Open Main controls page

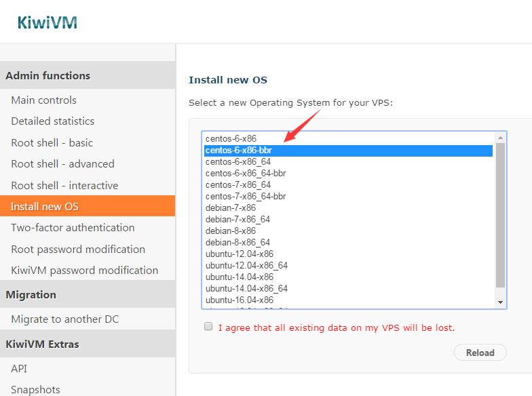(43, 100)
